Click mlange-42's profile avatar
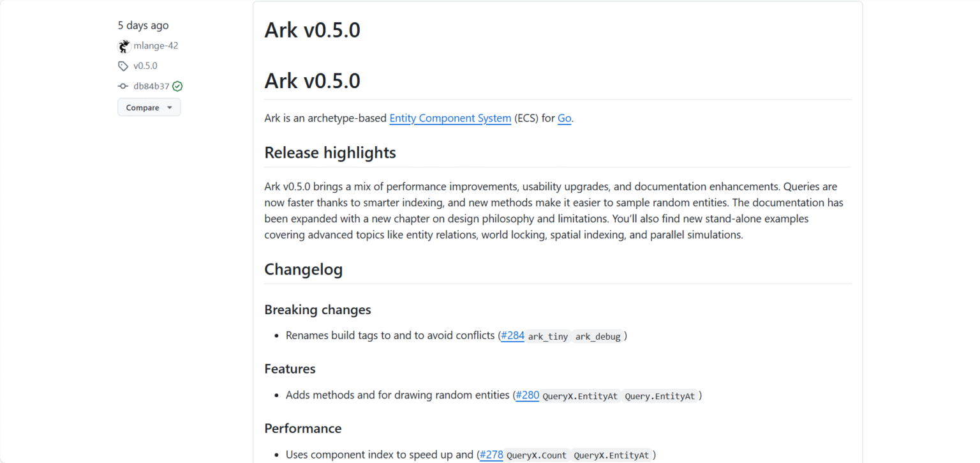 coord(123,45)
